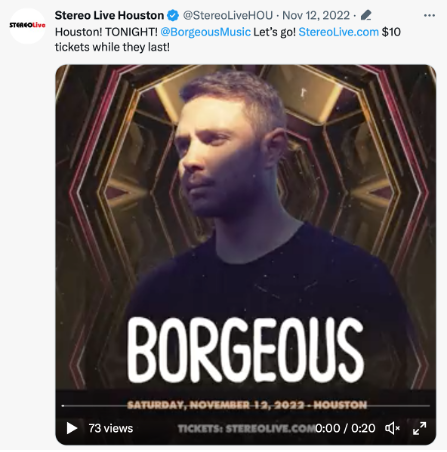Unmute the video with the speaker icon
This screenshot has width=447, height=452.
coord(392,428)
